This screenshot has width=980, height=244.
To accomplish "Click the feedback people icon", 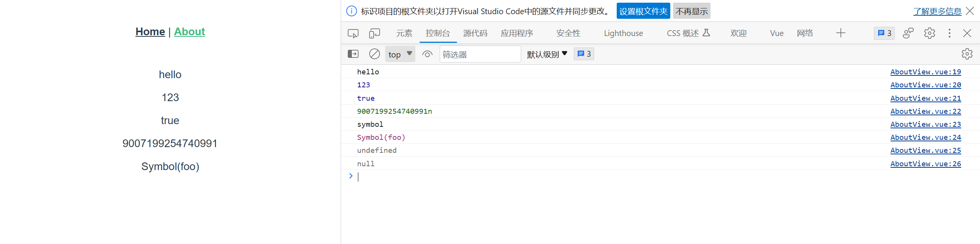I will 908,33.
